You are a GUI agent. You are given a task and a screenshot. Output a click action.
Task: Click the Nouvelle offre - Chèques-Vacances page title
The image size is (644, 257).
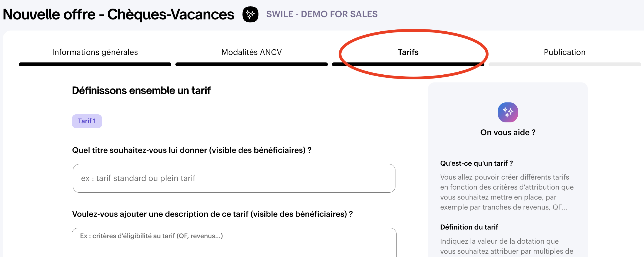pyautogui.click(x=118, y=14)
